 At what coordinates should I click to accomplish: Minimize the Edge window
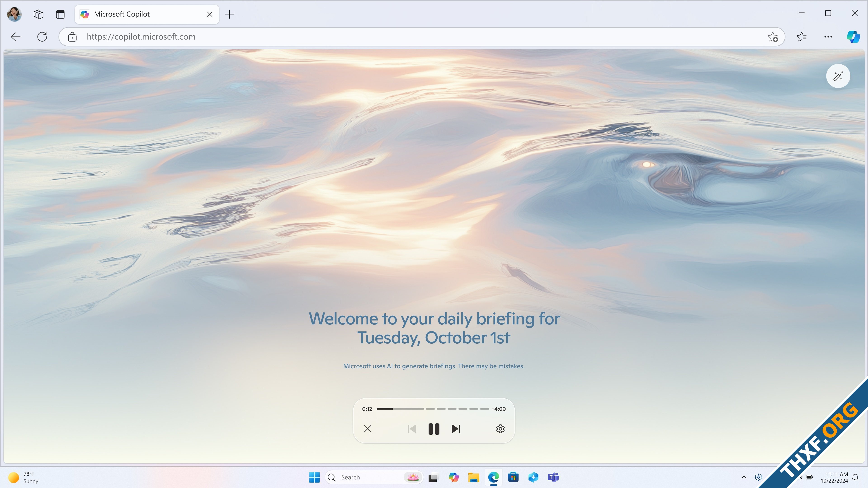coord(802,13)
